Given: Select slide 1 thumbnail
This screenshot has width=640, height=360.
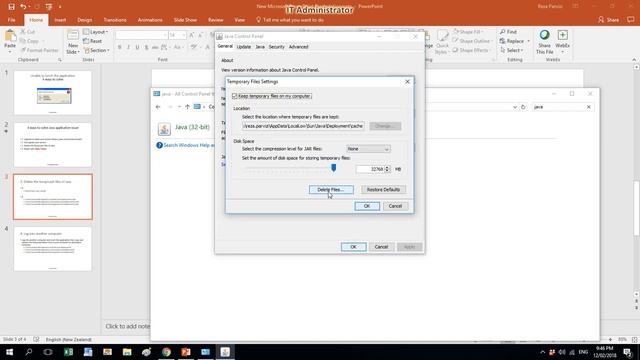Looking at the screenshot, I should point(53,93).
